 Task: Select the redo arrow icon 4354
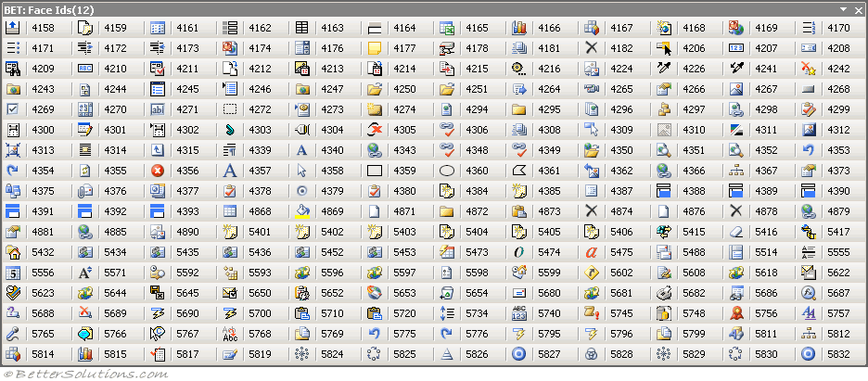pos(12,171)
